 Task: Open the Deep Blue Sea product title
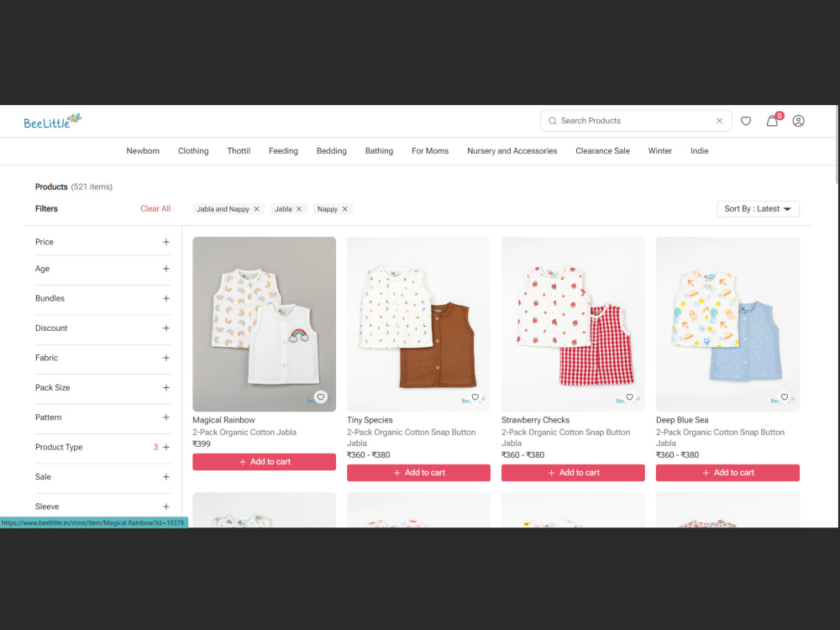pos(682,420)
